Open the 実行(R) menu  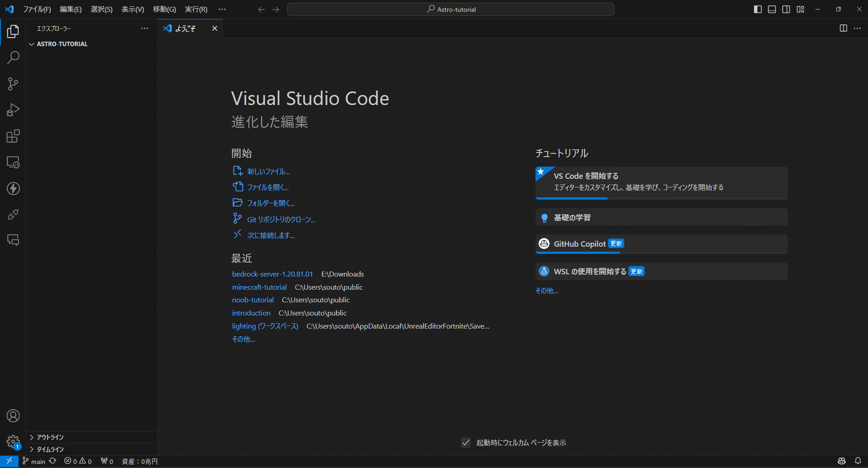196,10
